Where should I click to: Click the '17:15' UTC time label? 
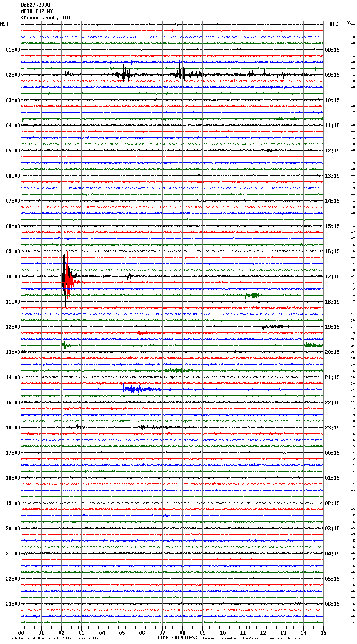click(332, 277)
